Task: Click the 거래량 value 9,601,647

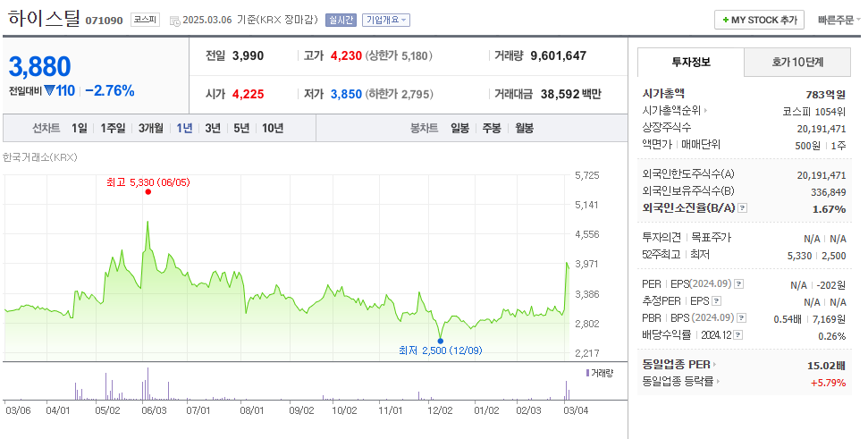Action: [x=558, y=56]
